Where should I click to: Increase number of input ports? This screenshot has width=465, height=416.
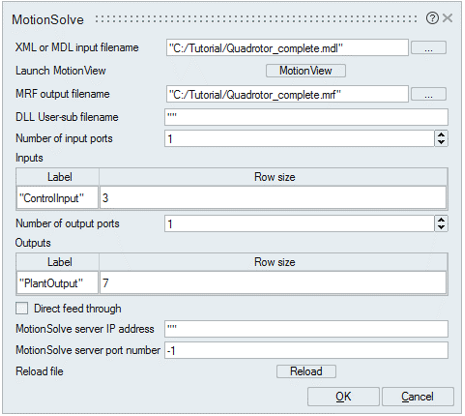point(441,135)
